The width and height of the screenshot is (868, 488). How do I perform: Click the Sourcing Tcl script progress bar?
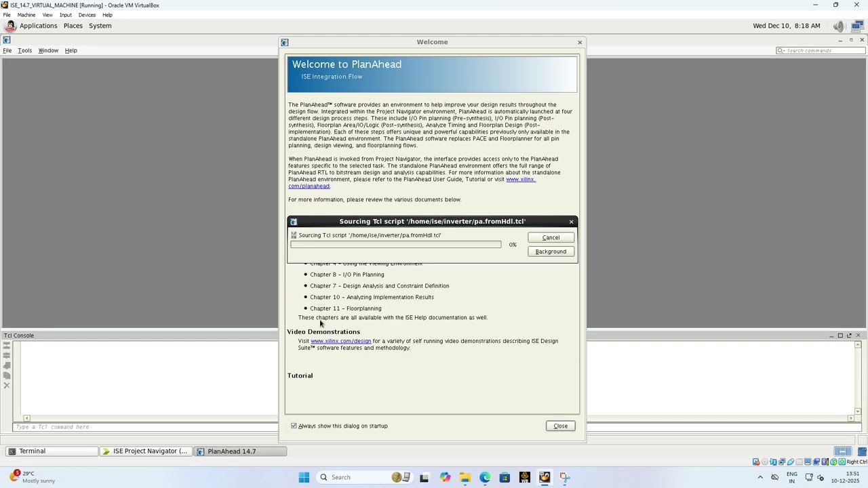click(396, 245)
